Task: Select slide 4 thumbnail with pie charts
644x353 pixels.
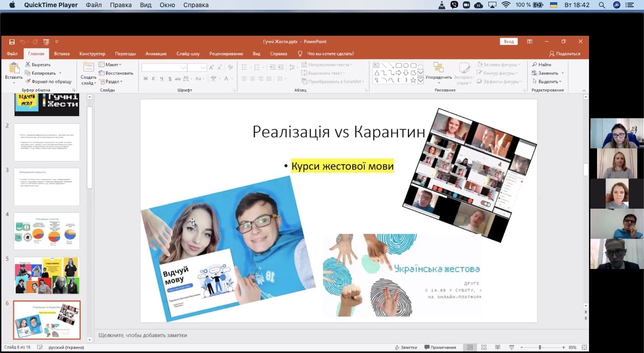Action: click(47, 231)
